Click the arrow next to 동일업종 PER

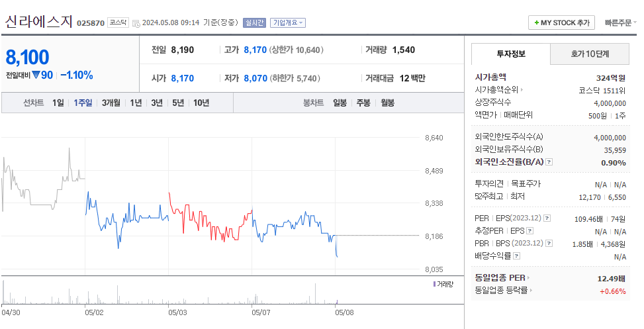529,278
